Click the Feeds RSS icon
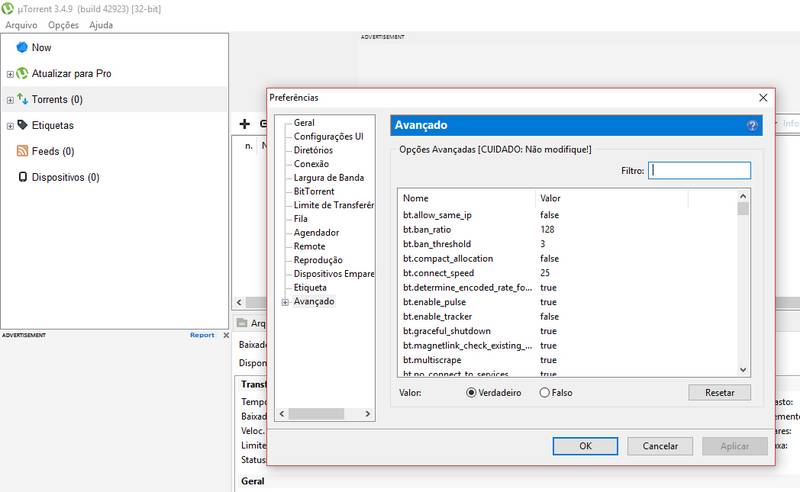 22,151
